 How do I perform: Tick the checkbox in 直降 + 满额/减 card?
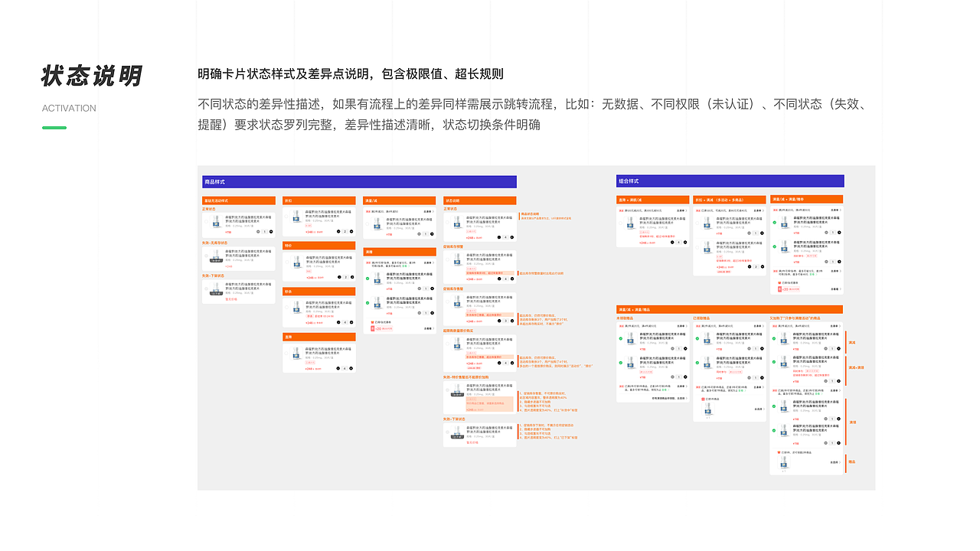620,223
